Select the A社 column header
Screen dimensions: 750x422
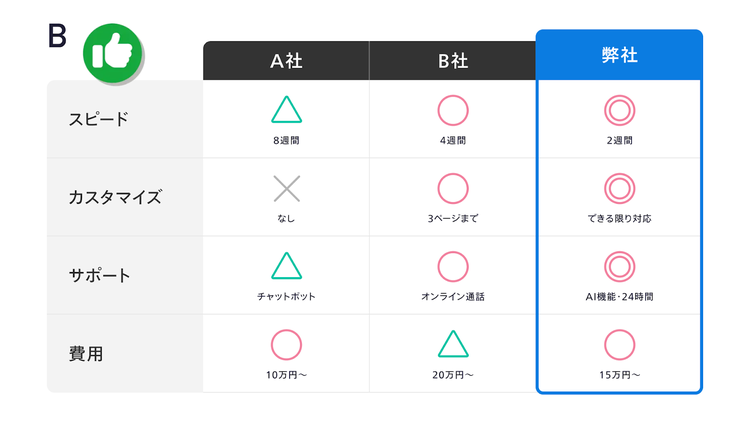point(286,61)
